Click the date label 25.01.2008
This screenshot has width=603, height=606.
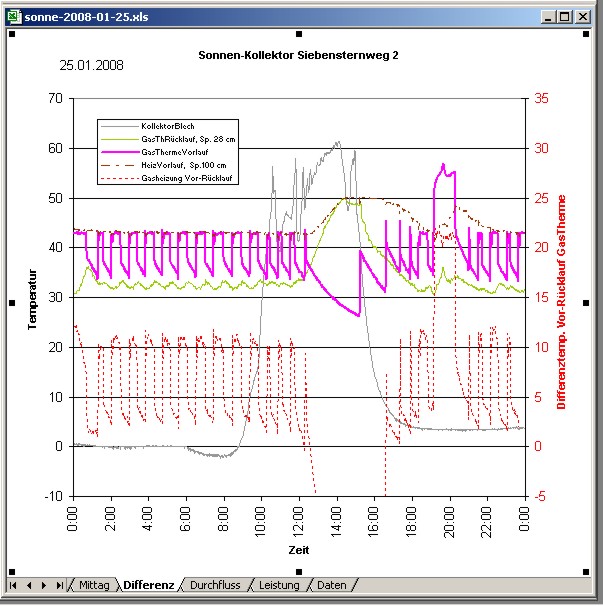pos(91,65)
